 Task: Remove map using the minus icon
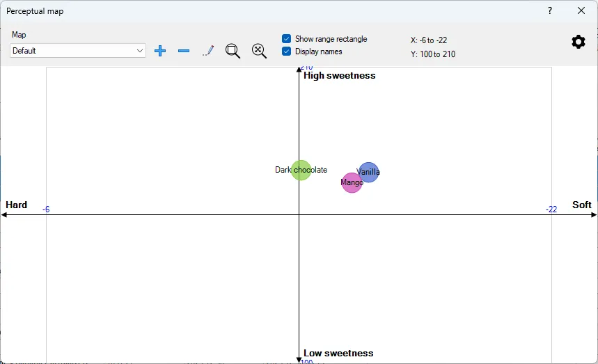(184, 51)
